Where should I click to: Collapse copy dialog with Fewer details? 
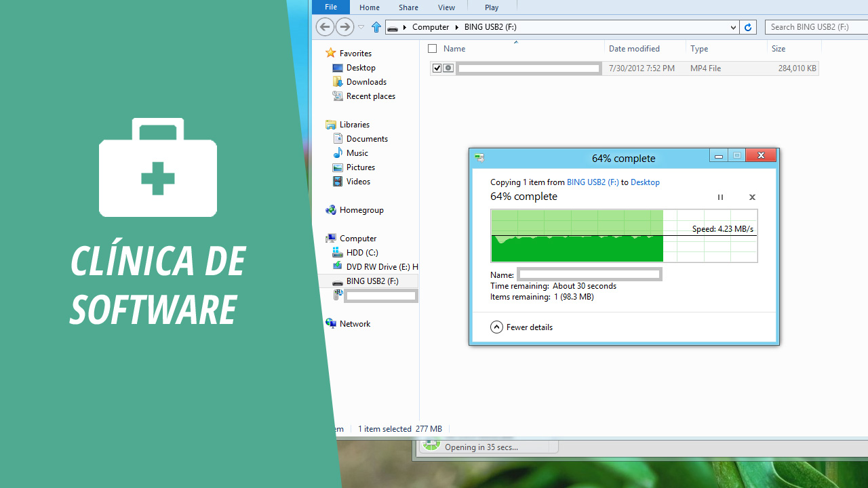[521, 327]
